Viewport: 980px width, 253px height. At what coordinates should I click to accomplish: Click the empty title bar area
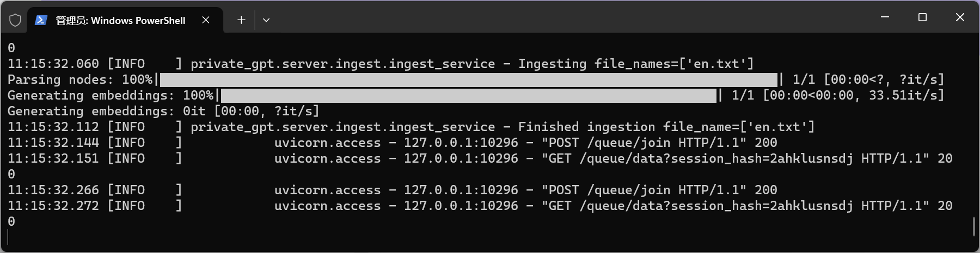coord(572,17)
